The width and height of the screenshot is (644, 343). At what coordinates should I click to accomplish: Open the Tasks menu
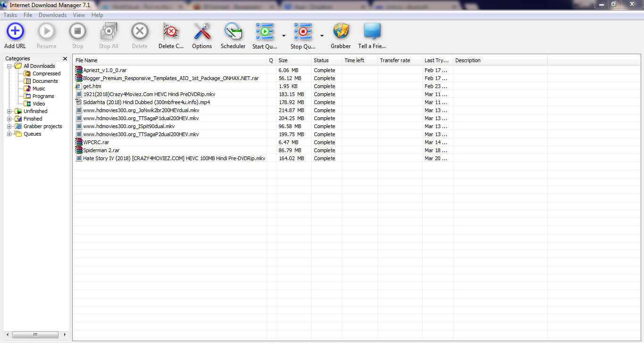point(10,15)
